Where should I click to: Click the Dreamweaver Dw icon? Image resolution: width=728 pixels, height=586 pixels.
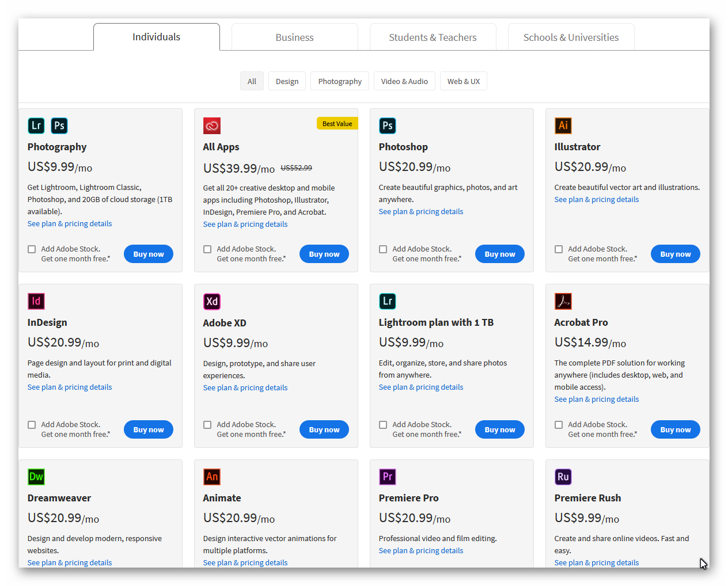pyautogui.click(x=36, y=477)
